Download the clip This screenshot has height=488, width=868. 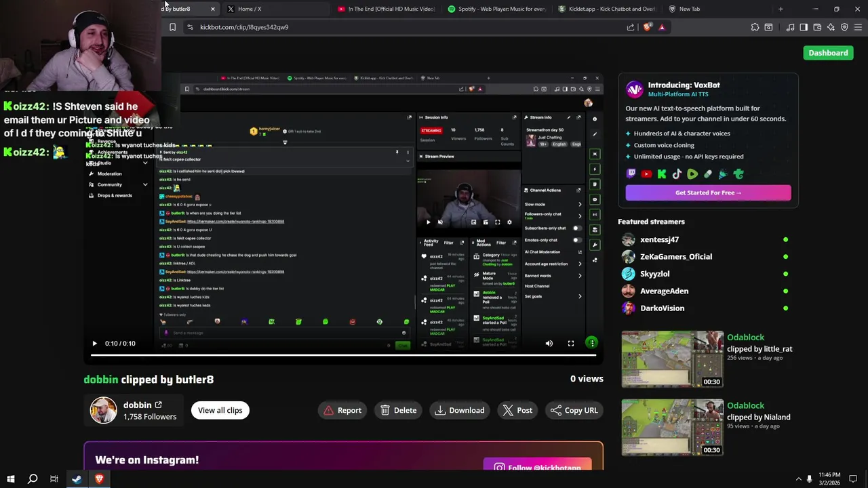coord(460,410)
